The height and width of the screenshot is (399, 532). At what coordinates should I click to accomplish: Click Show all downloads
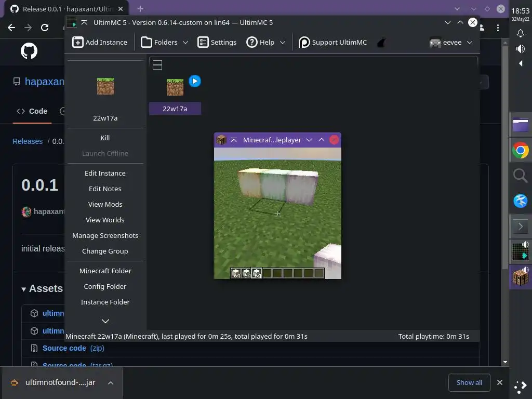coord(469,382)
